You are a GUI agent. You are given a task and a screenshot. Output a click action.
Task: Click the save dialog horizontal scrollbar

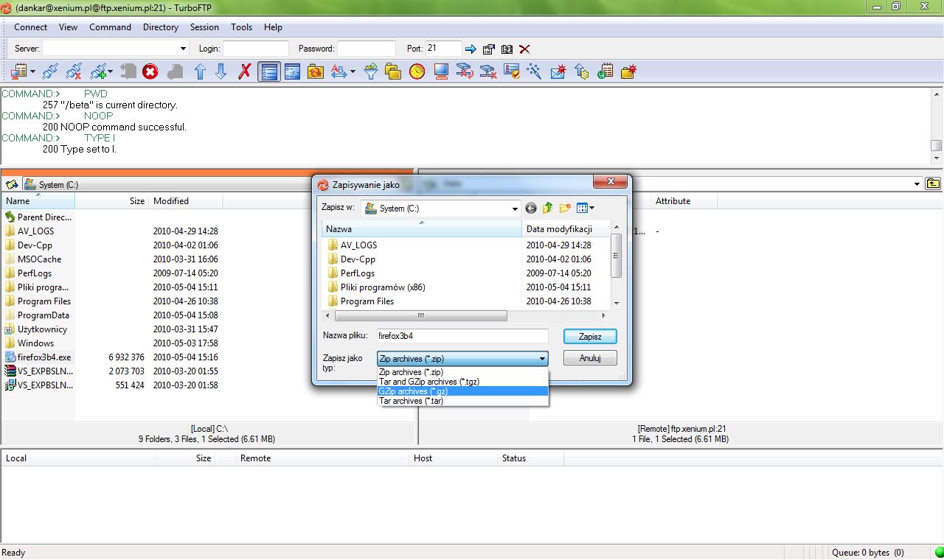[420, 315]
